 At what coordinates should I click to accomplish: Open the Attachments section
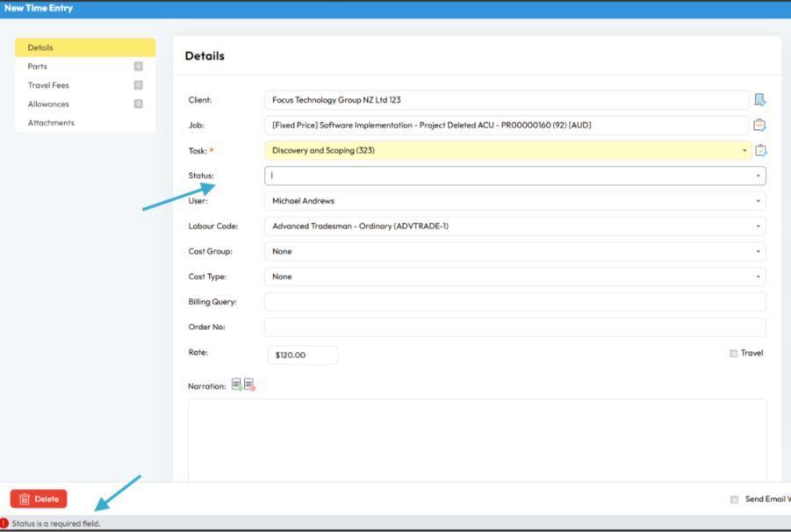[x=51, y=123]
